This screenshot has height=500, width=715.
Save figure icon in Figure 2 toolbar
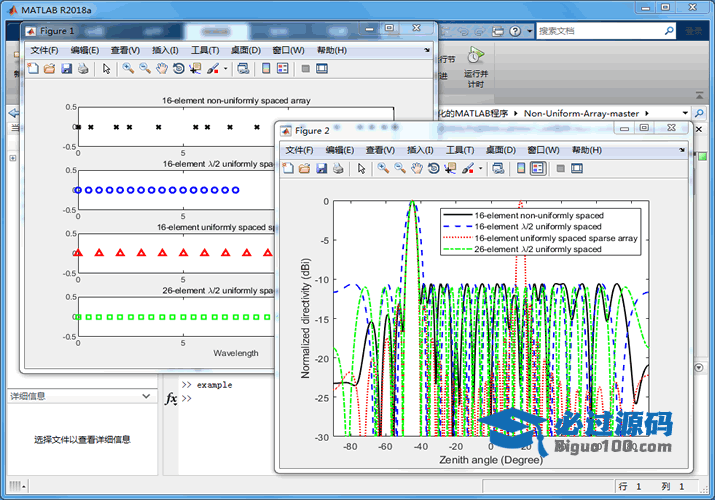[x=321, y=169]
